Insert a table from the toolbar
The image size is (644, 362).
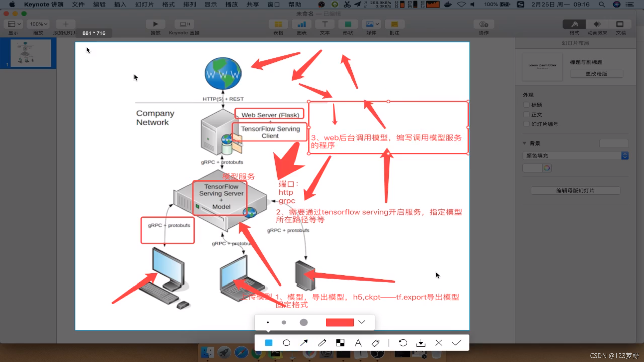point(278,24)
